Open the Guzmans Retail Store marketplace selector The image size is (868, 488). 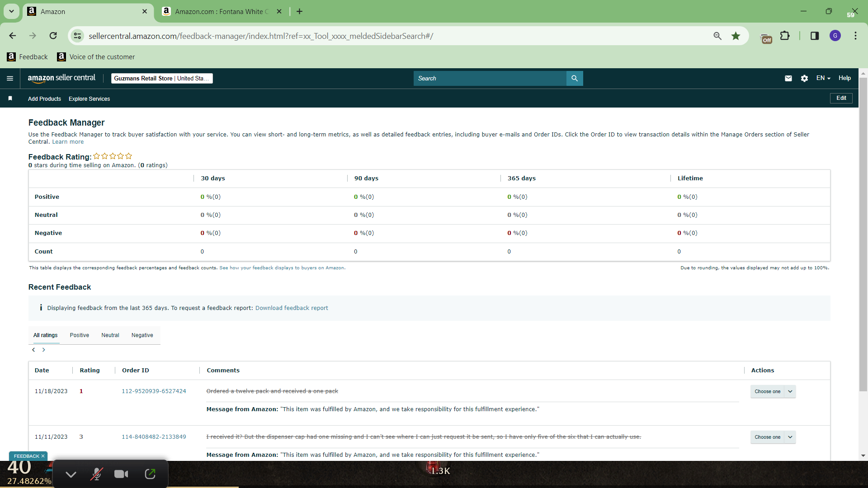[x=162, y=79]
